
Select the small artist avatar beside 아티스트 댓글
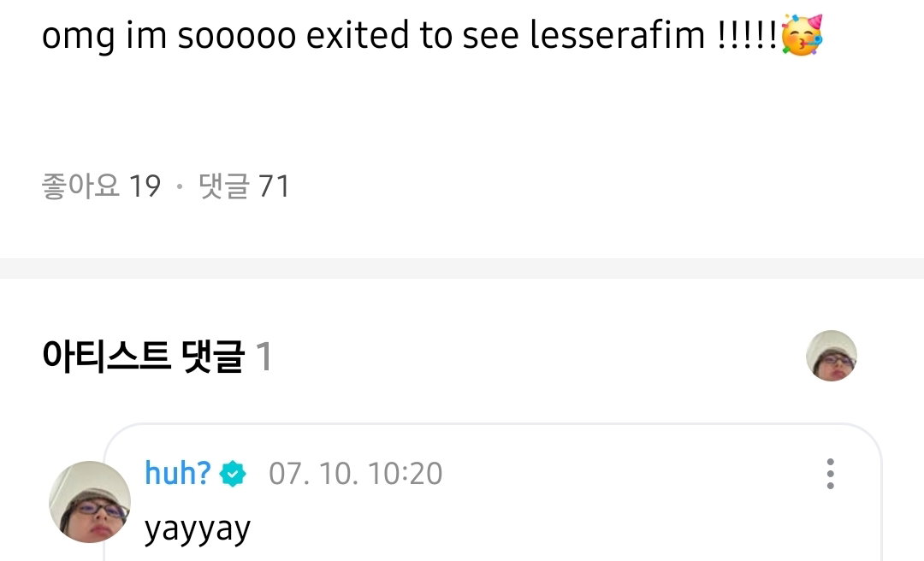tap(832, 356)
